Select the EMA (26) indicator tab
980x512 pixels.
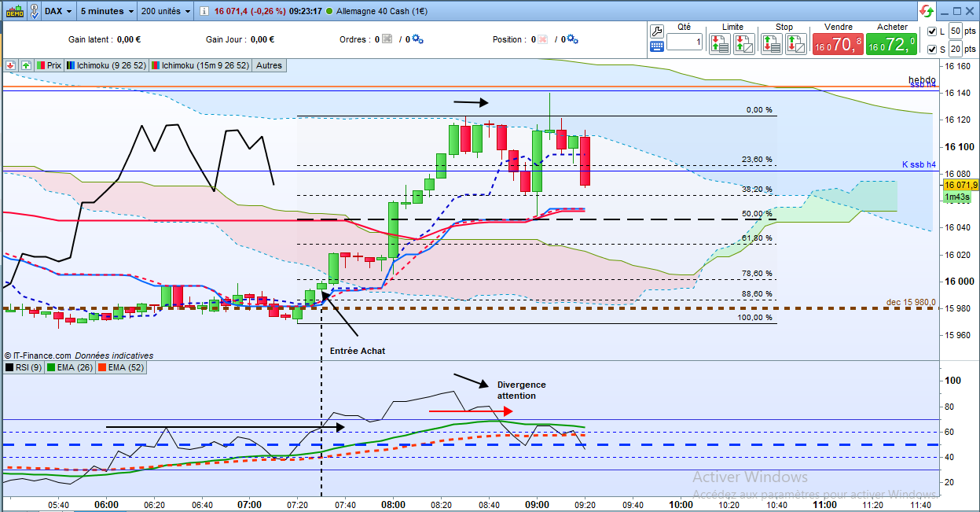[68, 367]
